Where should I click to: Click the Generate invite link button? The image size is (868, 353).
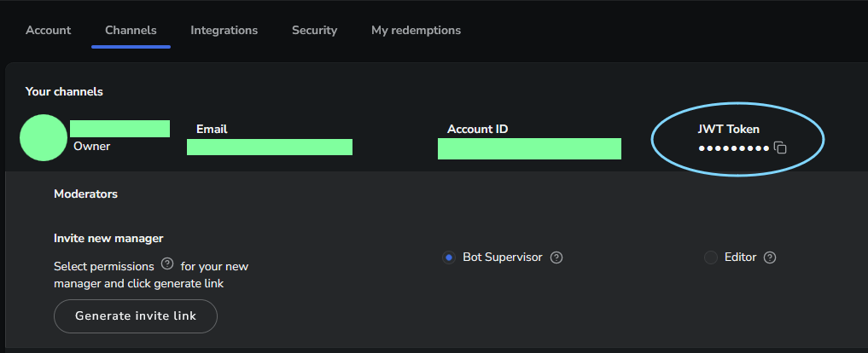click(136, 316)
